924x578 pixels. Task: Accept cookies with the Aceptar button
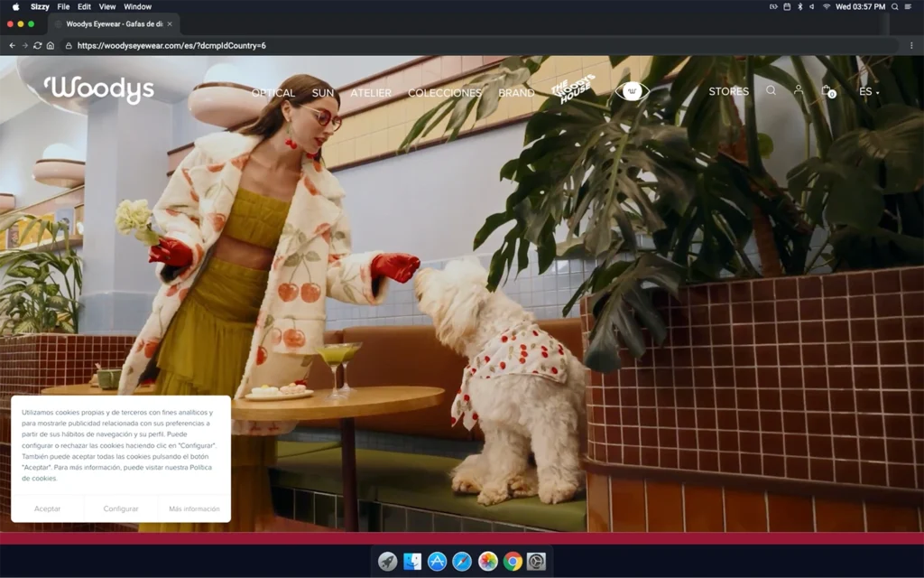coord(47,508)
